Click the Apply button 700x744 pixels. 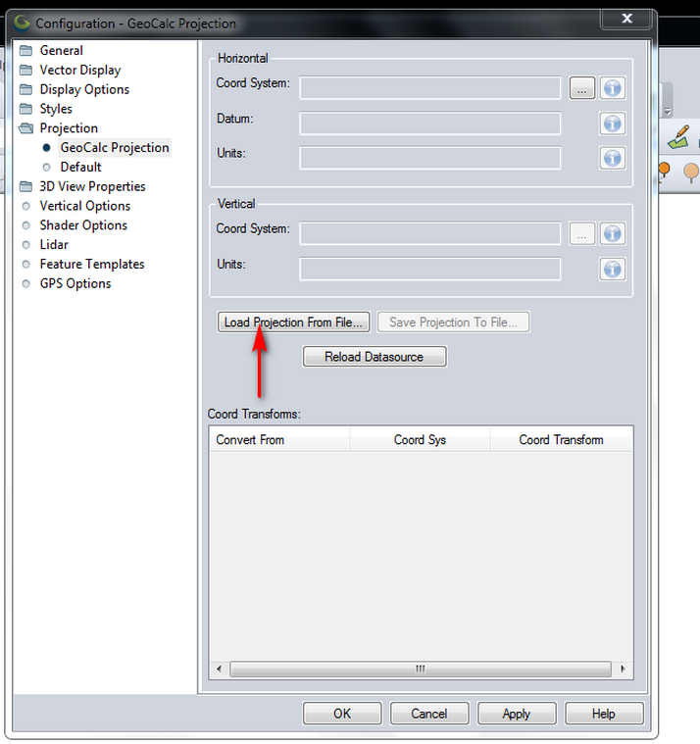[517, 714]
